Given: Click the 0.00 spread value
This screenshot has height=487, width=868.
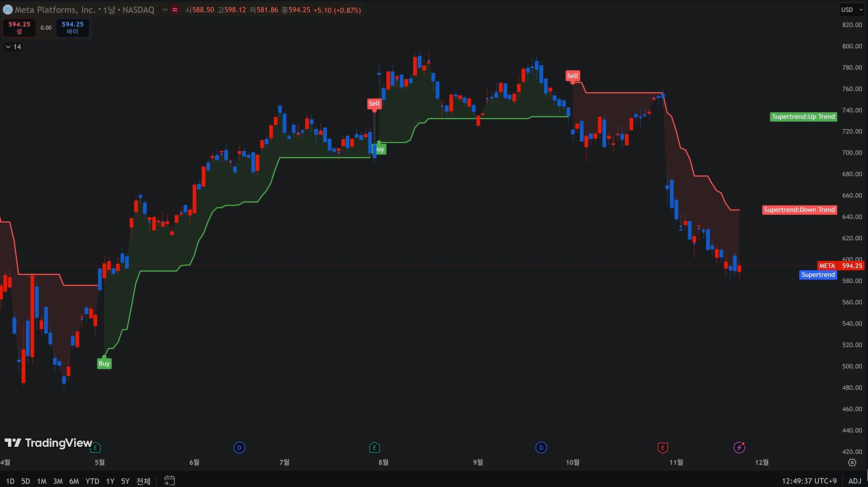Looking at the screenshot, I should click(46, 28).
